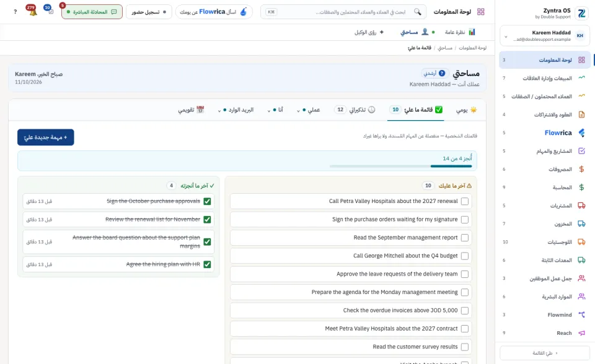Click the أرشدني help circle icon
The height and width of the screenshot is (364, 595).
coord(442,73)
